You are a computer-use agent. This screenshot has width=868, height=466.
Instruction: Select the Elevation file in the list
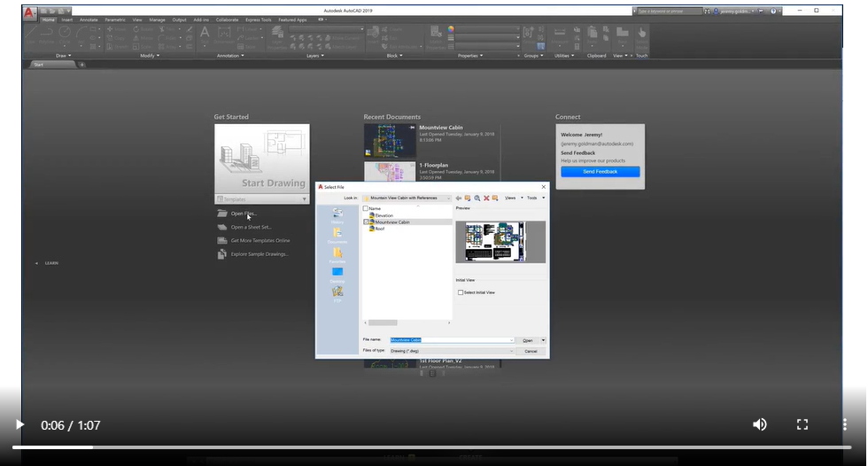pyautogui.click(x=384, y=215)
